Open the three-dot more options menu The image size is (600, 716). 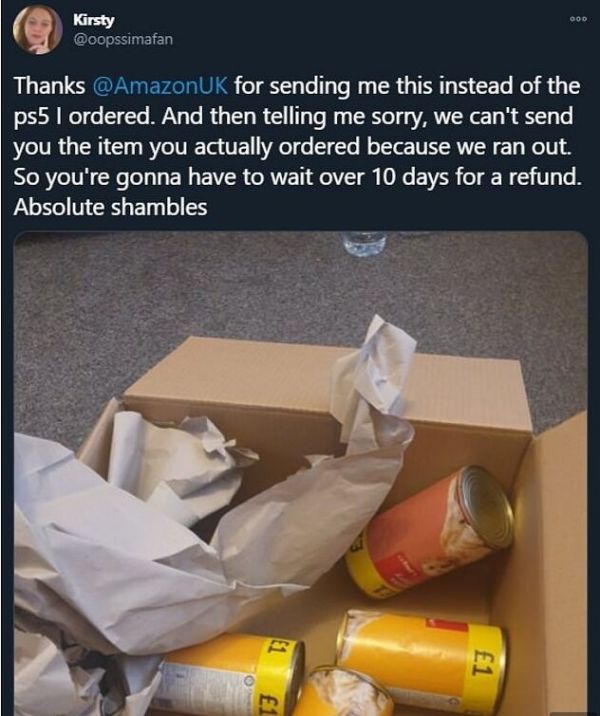point(578,19)
